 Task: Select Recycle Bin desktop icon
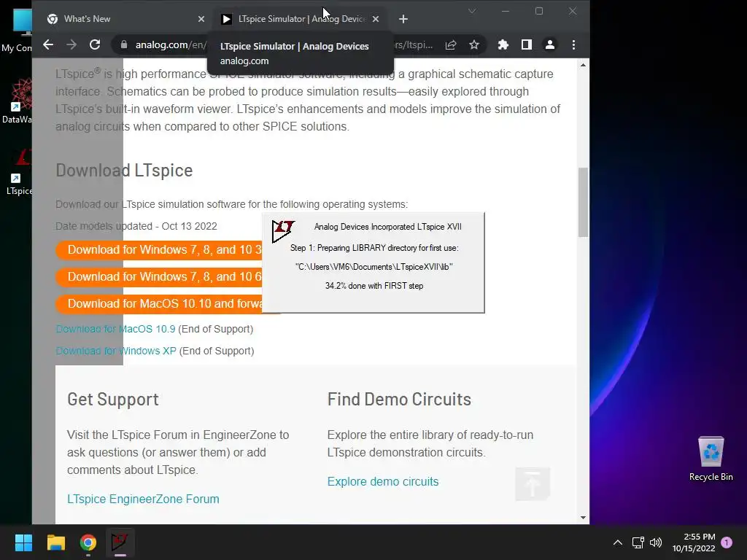[x=711, y=458]
